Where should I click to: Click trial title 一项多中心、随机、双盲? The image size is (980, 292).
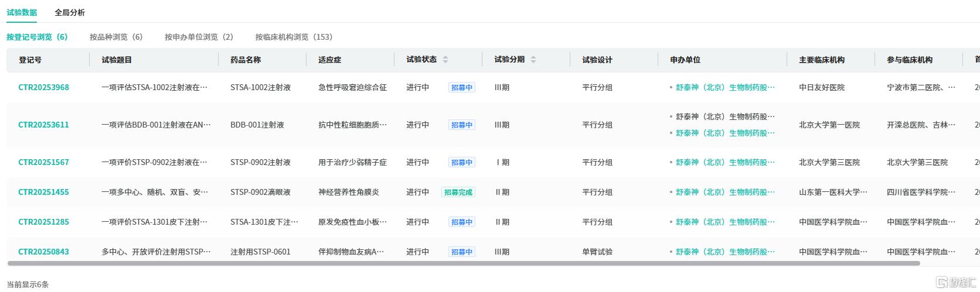155,192
